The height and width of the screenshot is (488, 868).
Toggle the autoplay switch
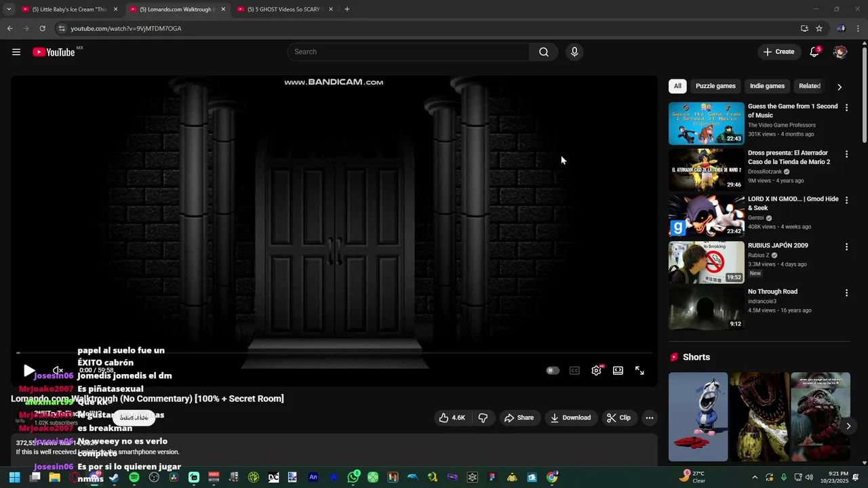[x=553, y=371]
